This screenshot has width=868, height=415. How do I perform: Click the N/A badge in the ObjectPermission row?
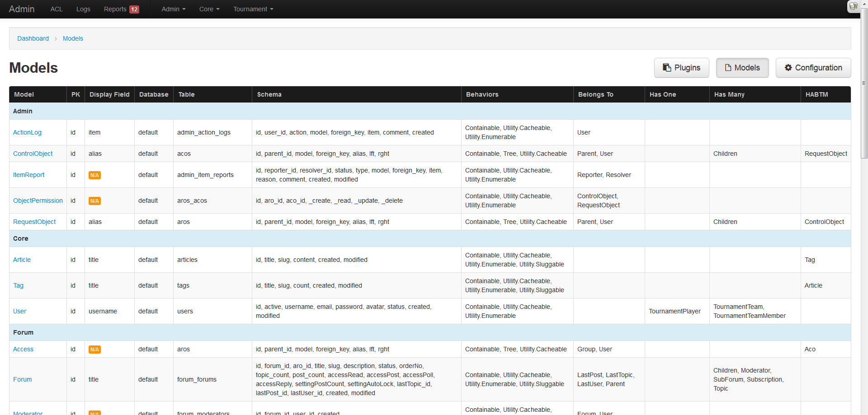(94, 201)
